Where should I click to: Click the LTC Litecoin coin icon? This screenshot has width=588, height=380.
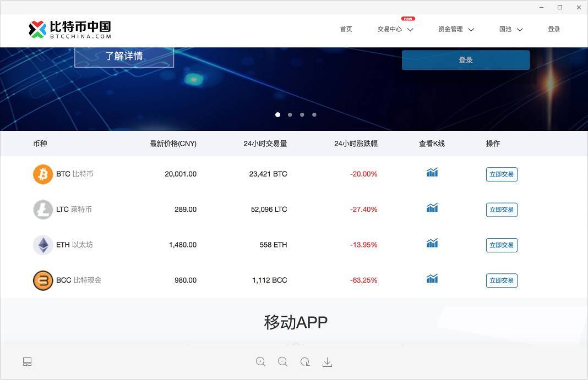42,210
